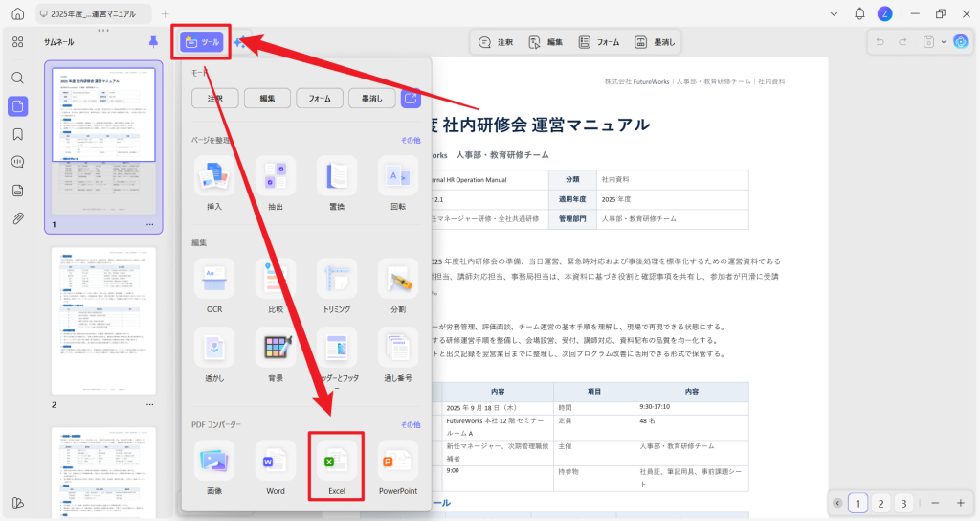Open the blue assistant icon at top right
The image size is (980, 521).
tap(961, 42)
